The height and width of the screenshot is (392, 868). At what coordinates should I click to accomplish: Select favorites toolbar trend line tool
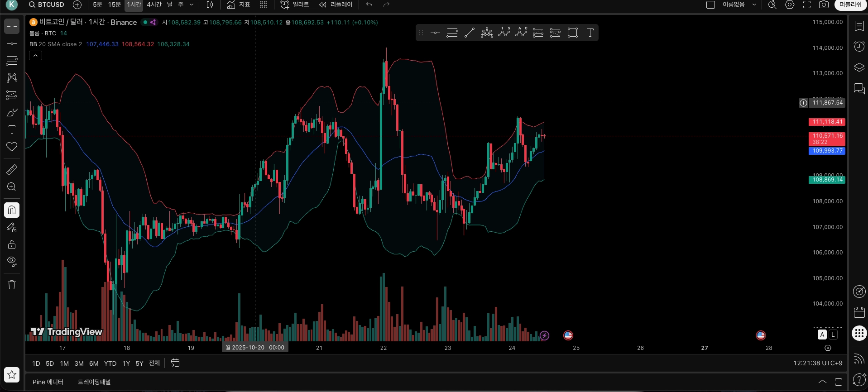(x=470, y=33)
